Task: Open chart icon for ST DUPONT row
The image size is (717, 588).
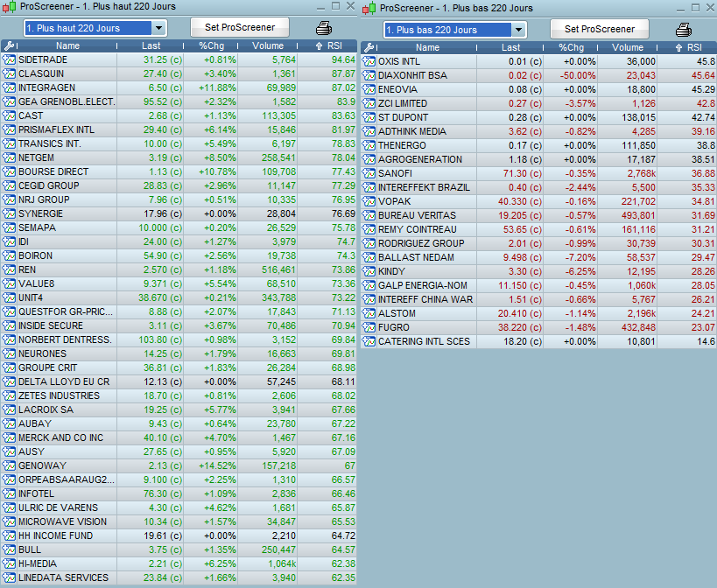Action: [369, 117]
